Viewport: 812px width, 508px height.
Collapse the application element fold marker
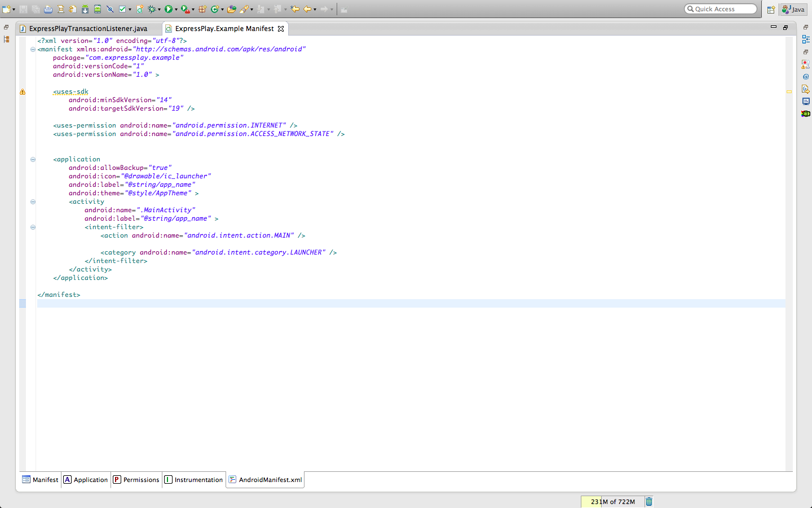tap(33, 160)
